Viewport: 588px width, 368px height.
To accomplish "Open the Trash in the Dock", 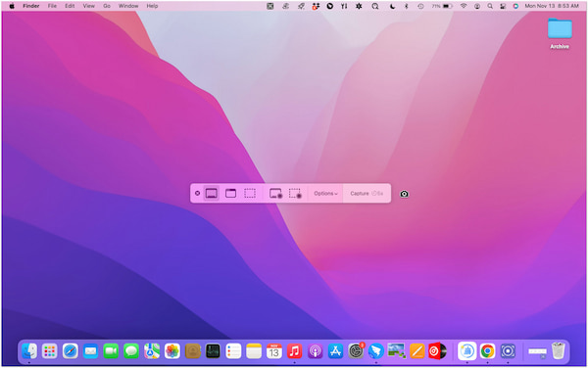I will (558, 350).
